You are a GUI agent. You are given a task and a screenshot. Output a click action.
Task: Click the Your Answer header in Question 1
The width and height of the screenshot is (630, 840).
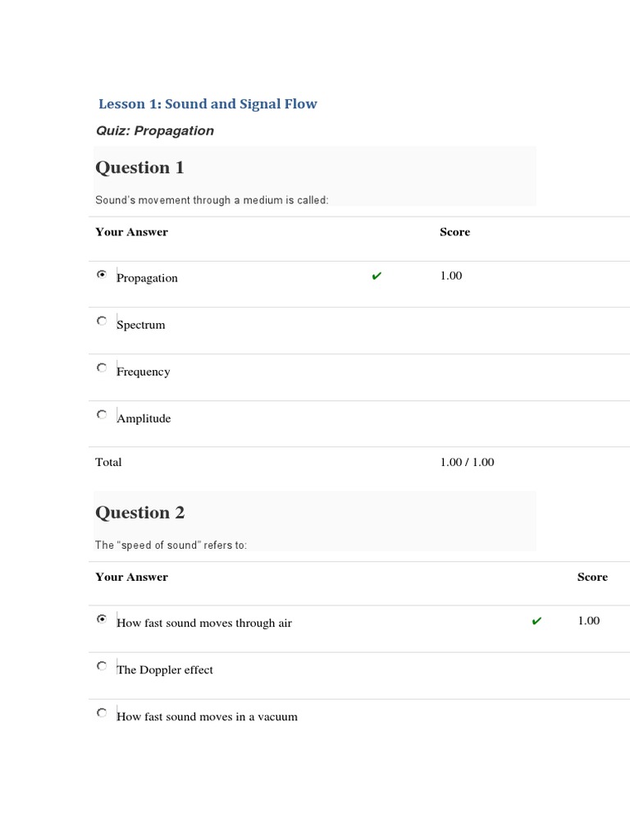click(131, 232)
